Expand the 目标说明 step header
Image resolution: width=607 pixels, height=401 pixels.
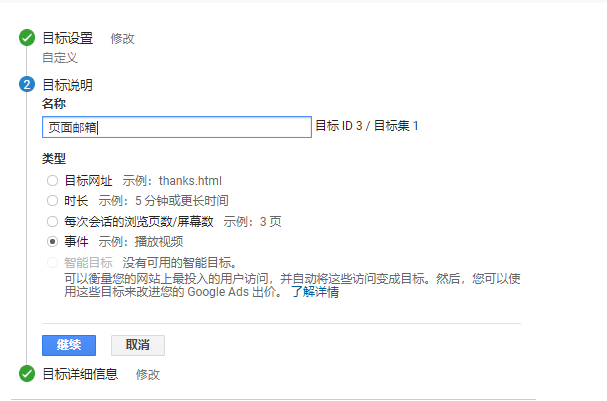coord(67,85)
